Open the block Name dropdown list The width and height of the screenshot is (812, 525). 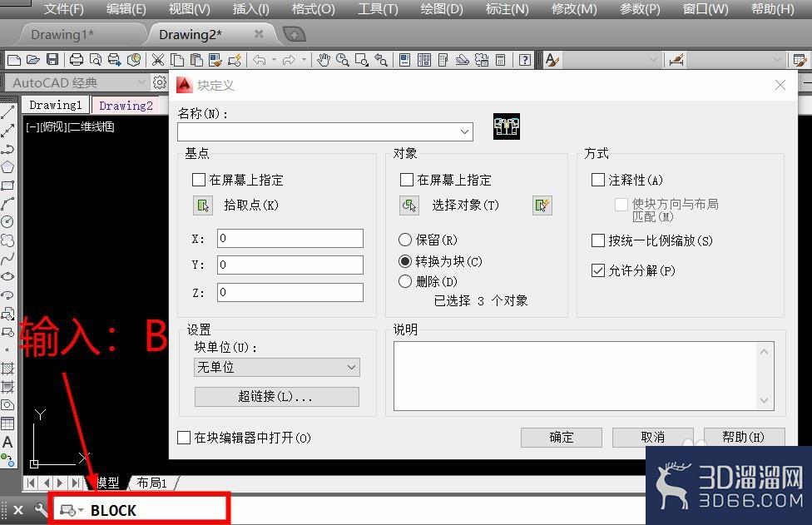(x=464, y=132)
